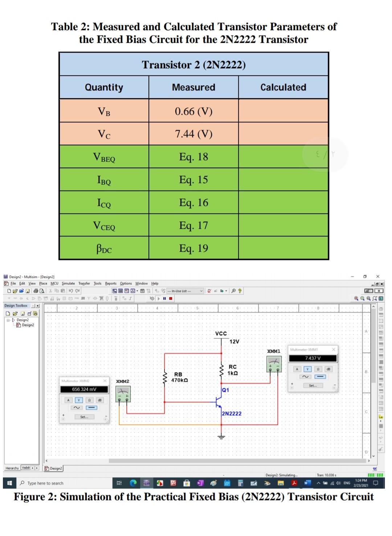The width and height of the screenshot is (392, 536).
Task: Open the MCU menu in the menu bar
Action: coord(54,284)
